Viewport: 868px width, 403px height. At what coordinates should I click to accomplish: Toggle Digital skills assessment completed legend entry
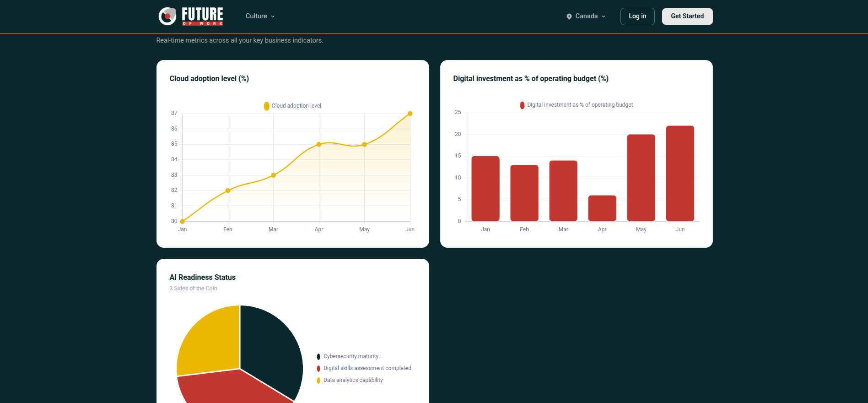tap(364, 368)
